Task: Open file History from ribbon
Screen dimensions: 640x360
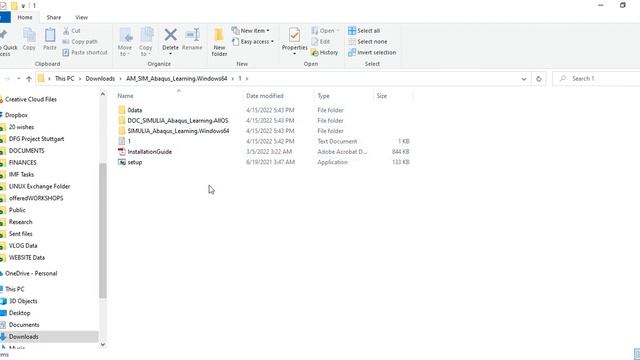Action: pos(324,52)
